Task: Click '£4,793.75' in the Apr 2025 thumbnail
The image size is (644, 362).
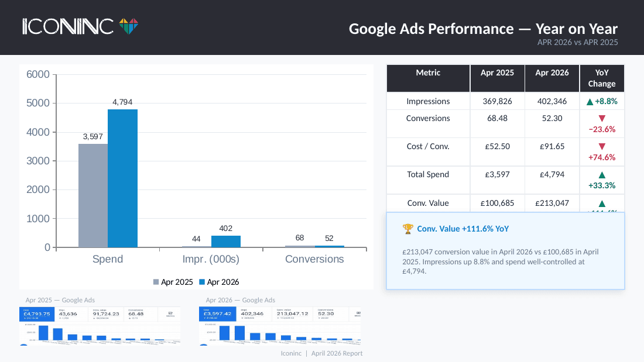Action: click(37, 314)
